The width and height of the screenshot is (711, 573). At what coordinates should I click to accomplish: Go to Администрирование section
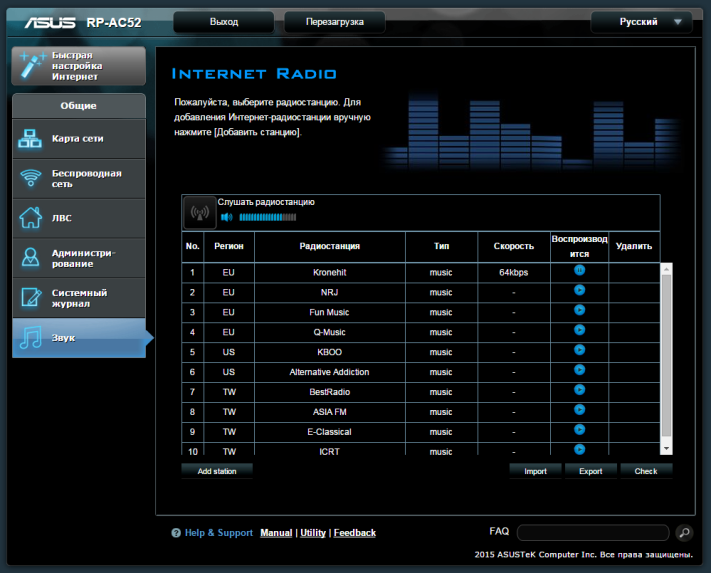pos(79,258)
